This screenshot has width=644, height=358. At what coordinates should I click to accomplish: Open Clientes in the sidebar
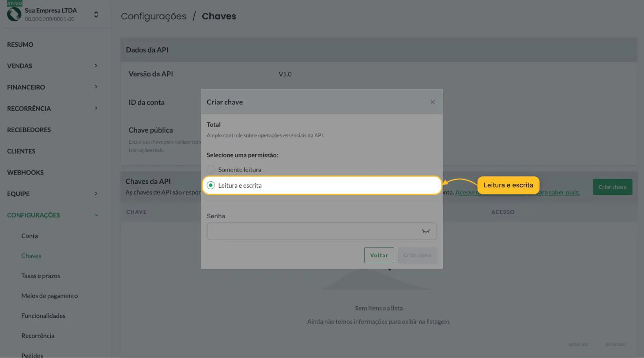point(21,151)
